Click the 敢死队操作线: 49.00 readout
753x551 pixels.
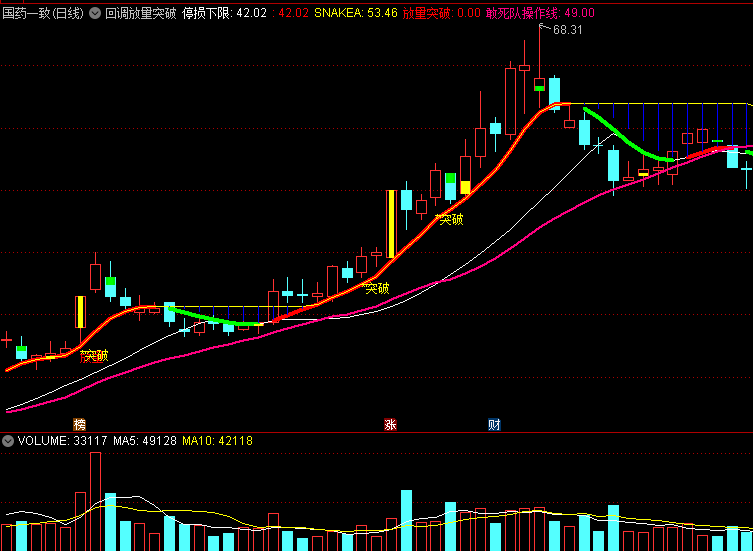tap(540, 13)
